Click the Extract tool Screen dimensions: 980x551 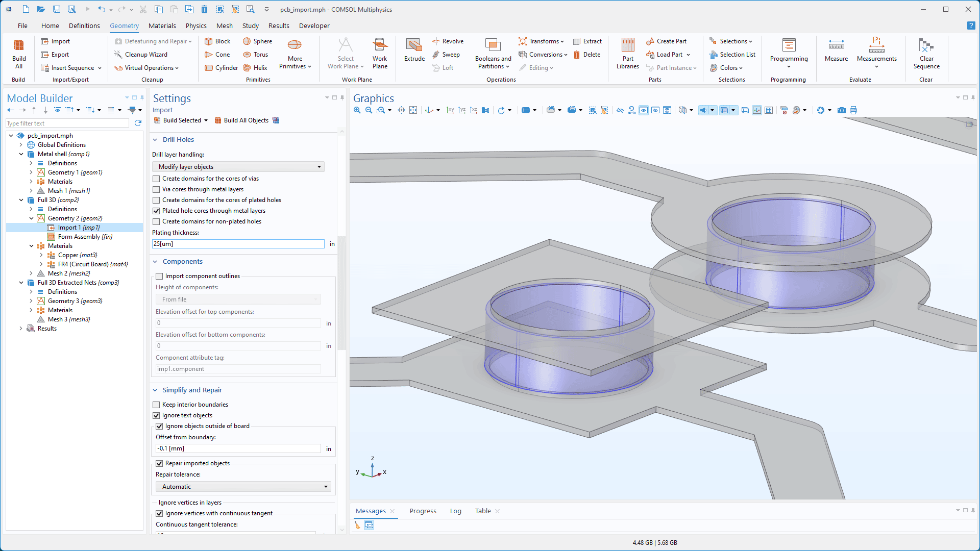tap(587, 41)
